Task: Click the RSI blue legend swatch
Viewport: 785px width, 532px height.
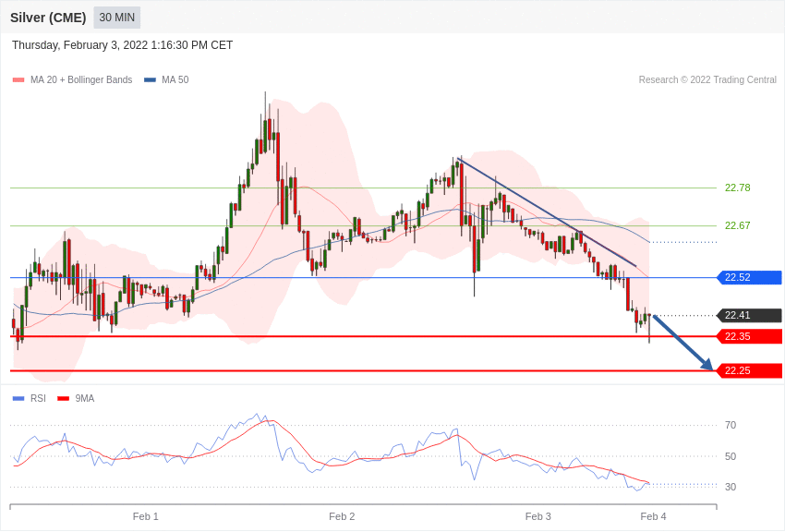Action: [18, 398]
